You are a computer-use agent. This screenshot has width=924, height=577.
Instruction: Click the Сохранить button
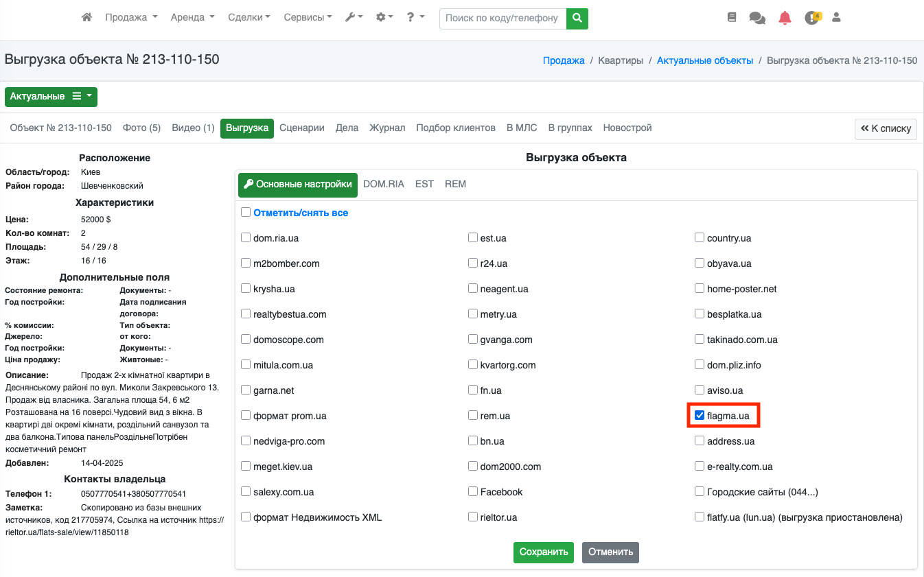tap(543, 552)
